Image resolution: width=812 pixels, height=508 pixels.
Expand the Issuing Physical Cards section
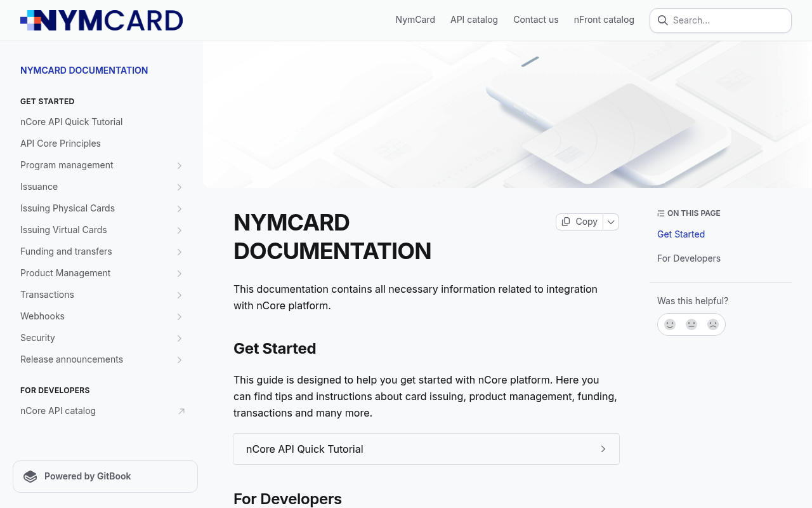coord(180,209)
